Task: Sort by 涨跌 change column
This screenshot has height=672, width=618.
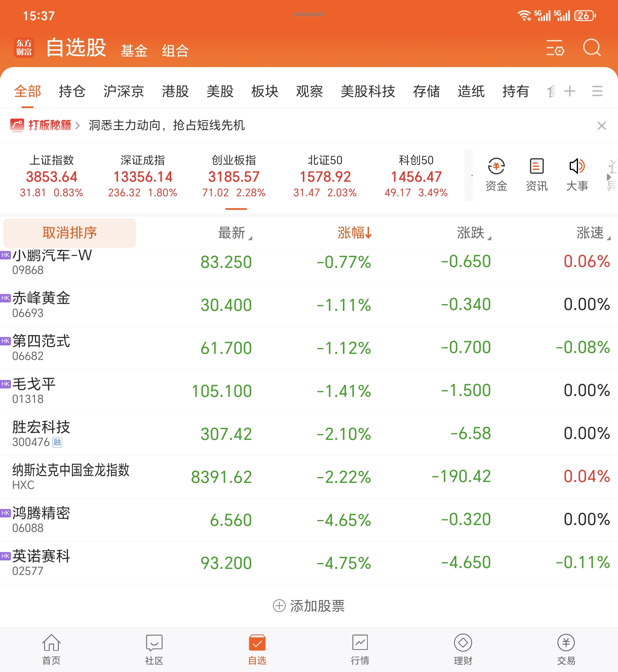Action: coord(474,233)
